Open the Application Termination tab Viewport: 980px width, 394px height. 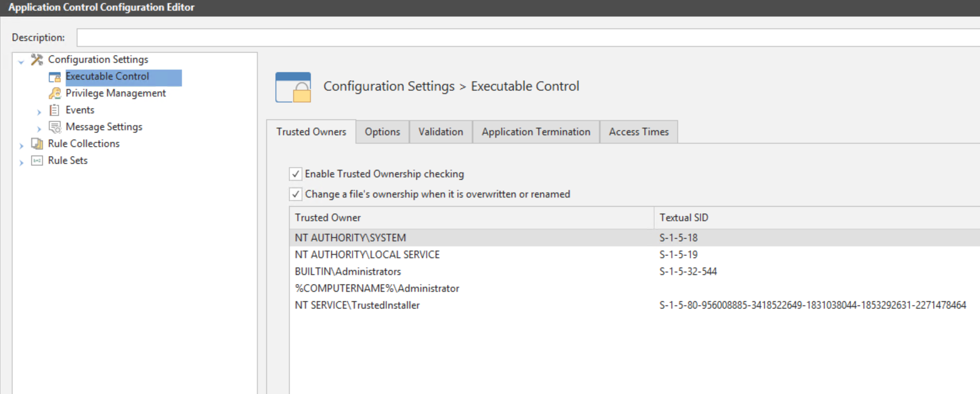[x=536, y=132]
